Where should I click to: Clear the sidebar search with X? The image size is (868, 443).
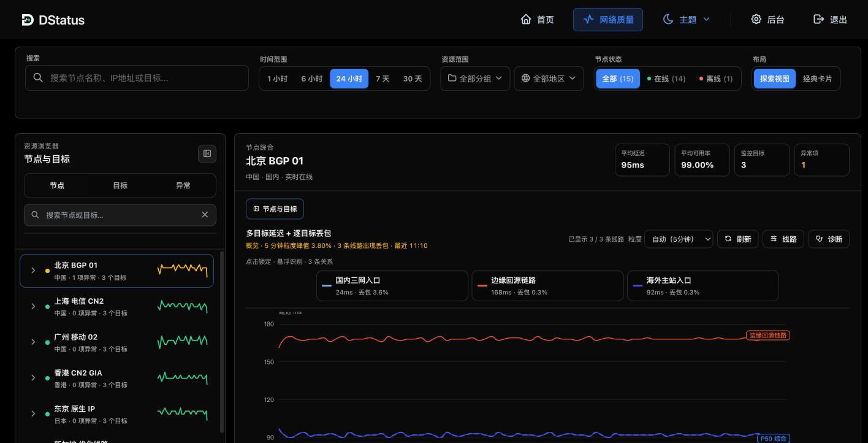(x=205, y=215)
